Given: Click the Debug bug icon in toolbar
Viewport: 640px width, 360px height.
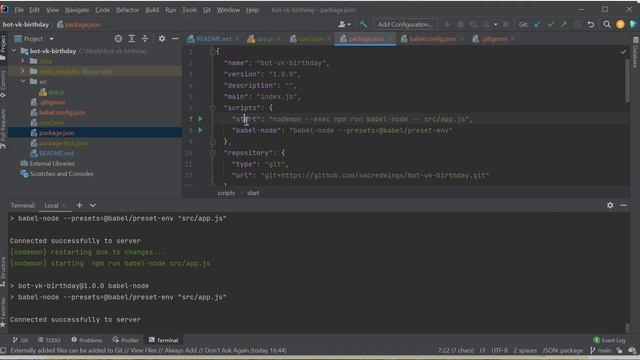Looking at the screenshot, I should coord(460,24).
